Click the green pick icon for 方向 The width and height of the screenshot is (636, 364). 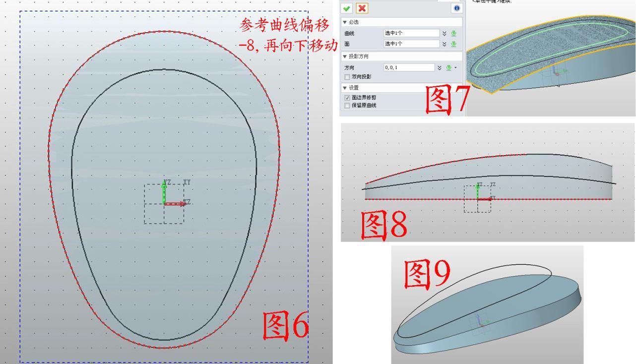coord(448,68)
